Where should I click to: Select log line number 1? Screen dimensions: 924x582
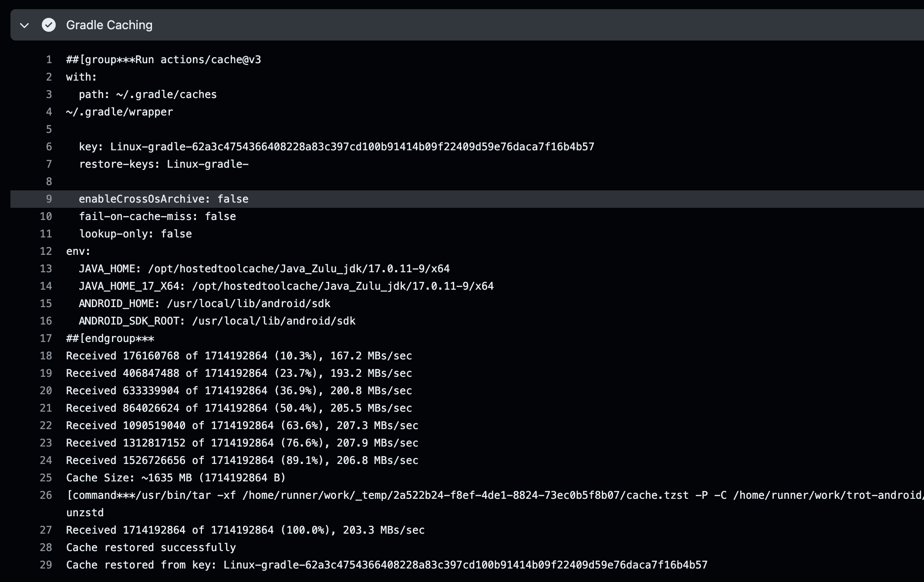click(x=49, y=60)
